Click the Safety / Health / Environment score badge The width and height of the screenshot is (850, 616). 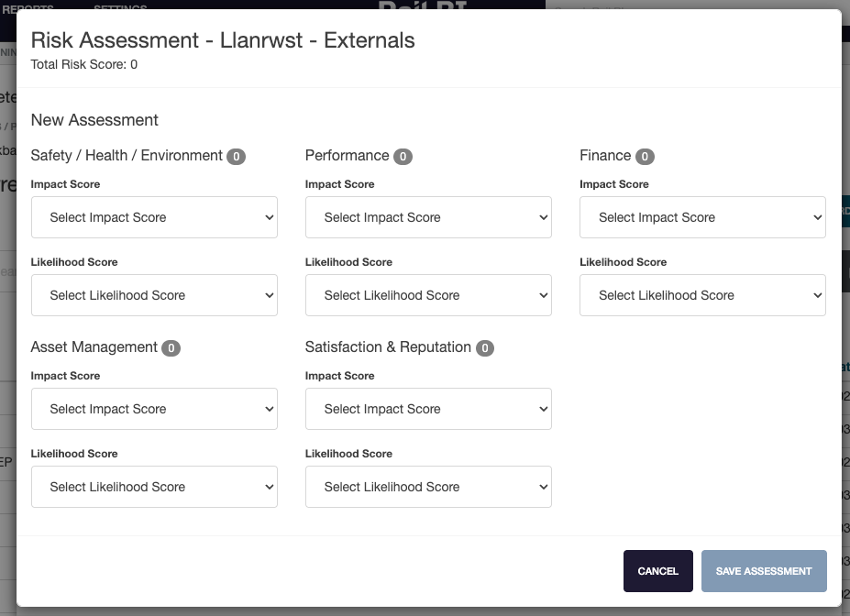coord(237,157)
